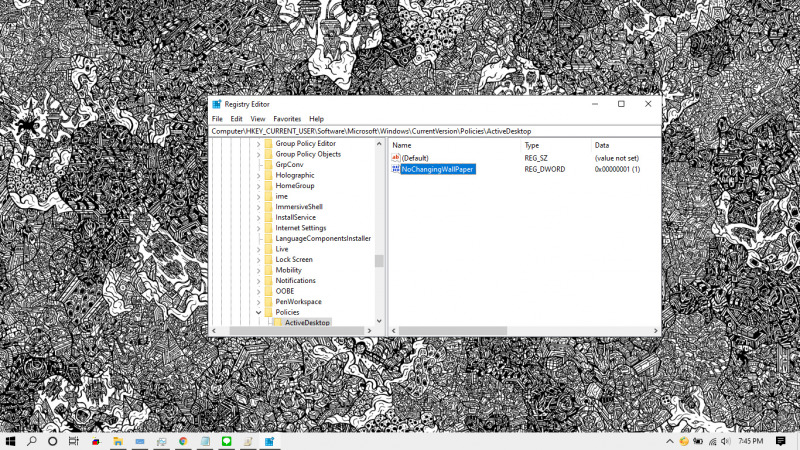This screenshot has width=800, height=450.
Task: Click the ActiveDesktop folder icon
Action: coord(278,322)
